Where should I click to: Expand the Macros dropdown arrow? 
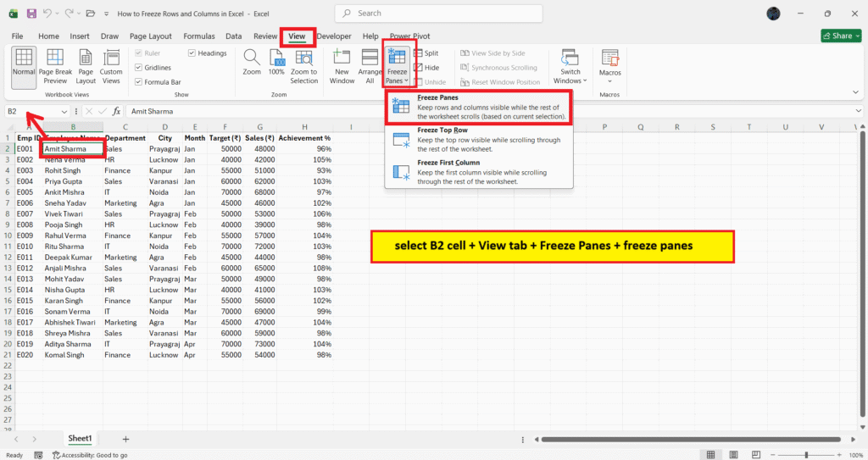[609, 81]
